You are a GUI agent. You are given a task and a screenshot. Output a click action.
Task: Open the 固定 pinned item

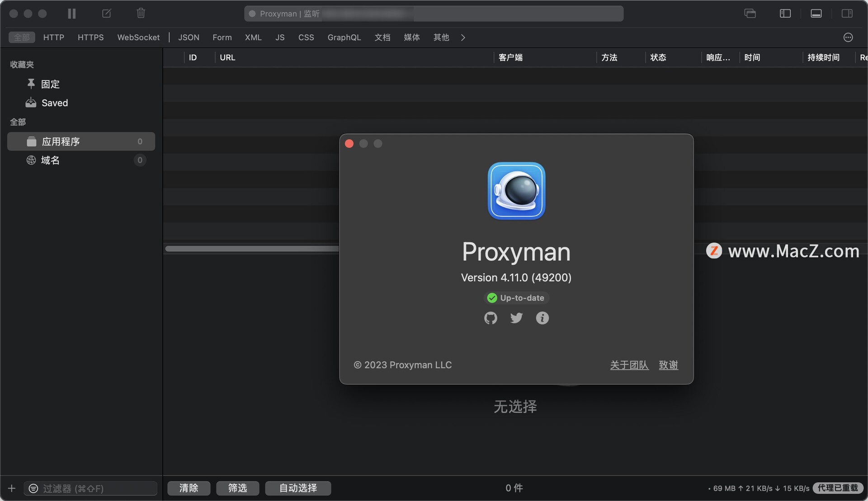[50, 84]
